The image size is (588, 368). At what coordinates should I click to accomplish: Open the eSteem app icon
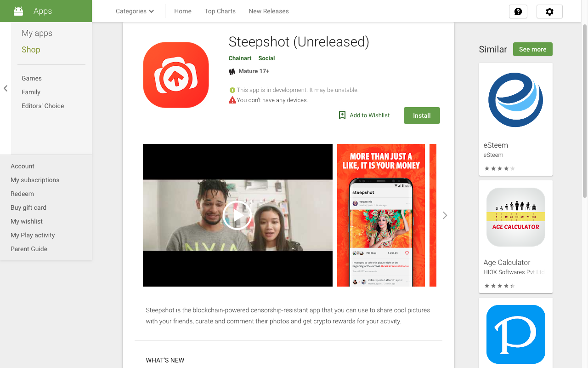(515, 100)
